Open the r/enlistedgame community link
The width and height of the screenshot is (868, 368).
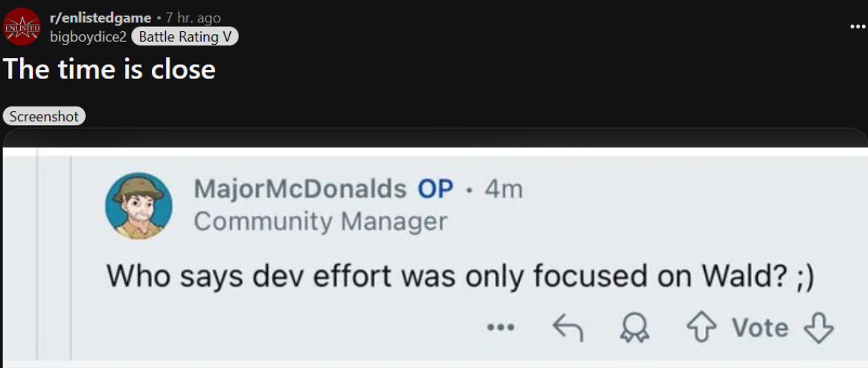click(x=100, y=19)
